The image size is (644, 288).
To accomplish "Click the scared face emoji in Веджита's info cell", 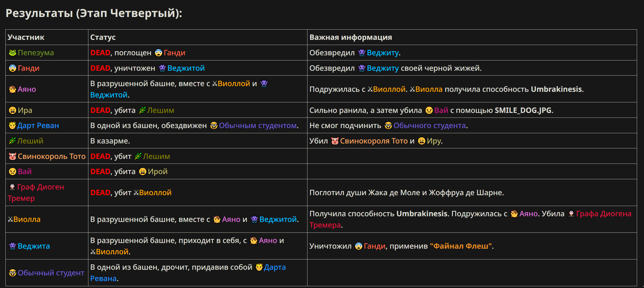I will click(x=359, y=246).
